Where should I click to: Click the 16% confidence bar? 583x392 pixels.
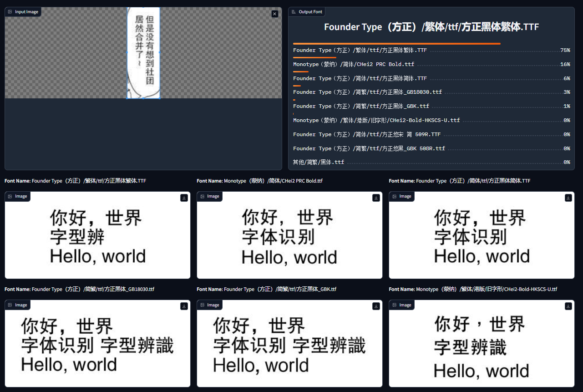click(x=315, y=58)
